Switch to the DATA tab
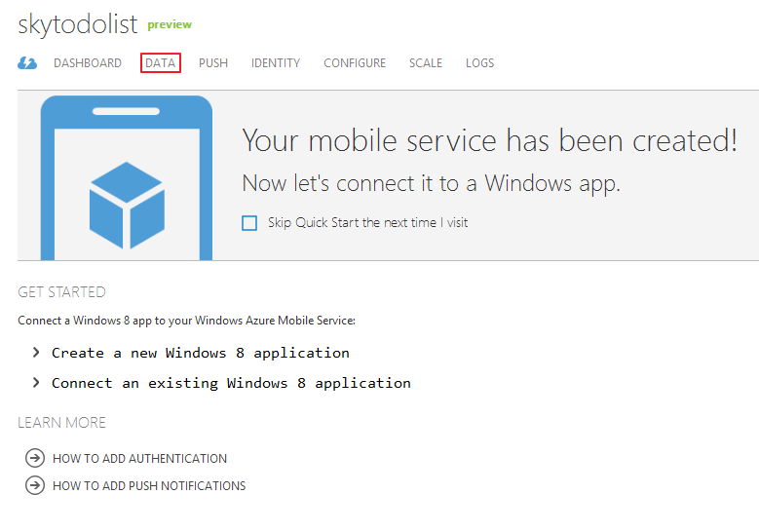Screen dimensions: 759x532 (x=160, y=63)
